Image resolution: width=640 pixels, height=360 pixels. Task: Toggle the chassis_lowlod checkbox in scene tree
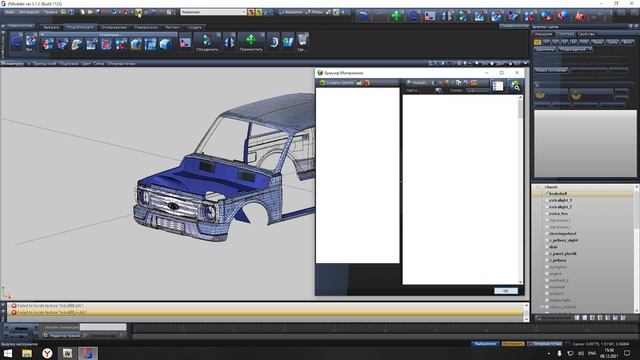pos(547,307)
